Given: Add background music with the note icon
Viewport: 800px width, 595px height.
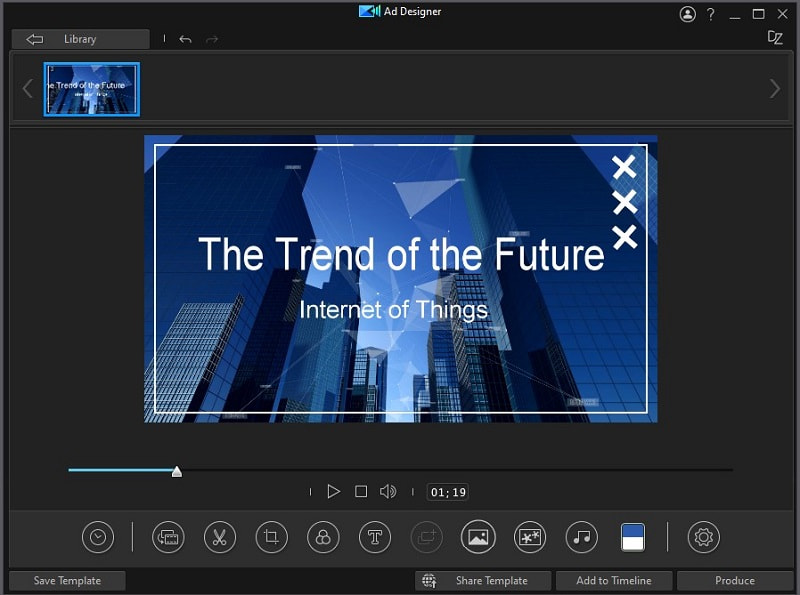Looking at the screenshot, I should (x=581, y=537).
